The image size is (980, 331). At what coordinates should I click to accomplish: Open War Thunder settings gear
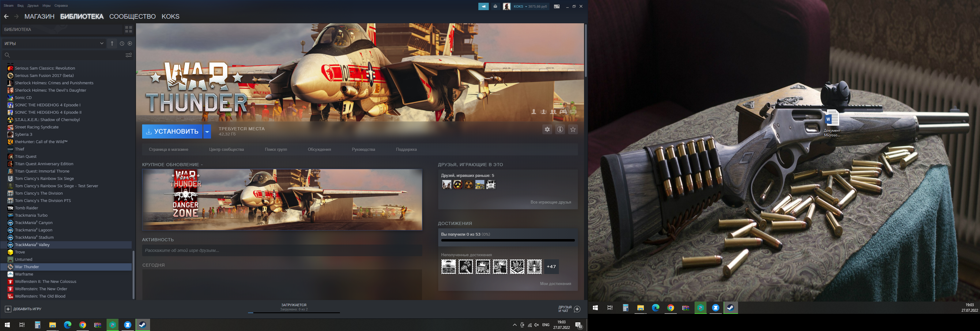[x=547, y=130]
